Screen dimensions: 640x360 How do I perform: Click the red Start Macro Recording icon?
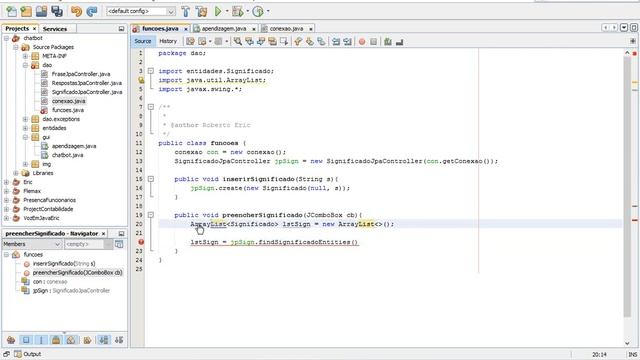[362, 42]
